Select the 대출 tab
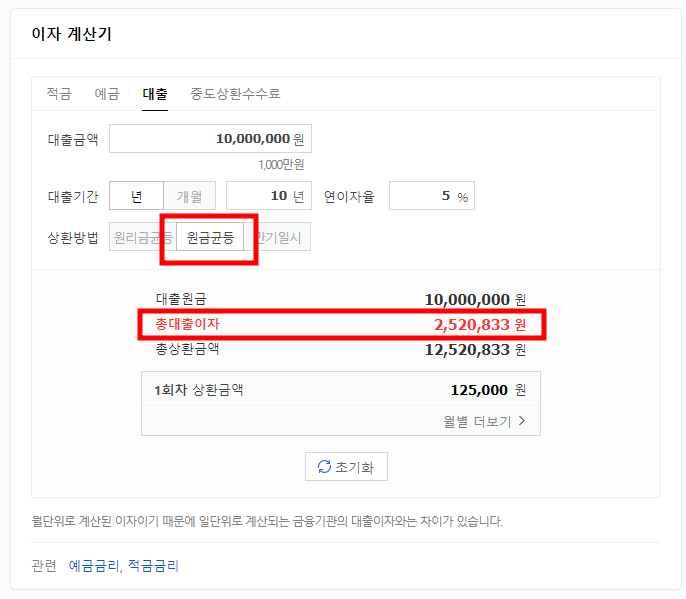Image resolution: width=686 pixels, height=599 pixels. tap(155, 94)
